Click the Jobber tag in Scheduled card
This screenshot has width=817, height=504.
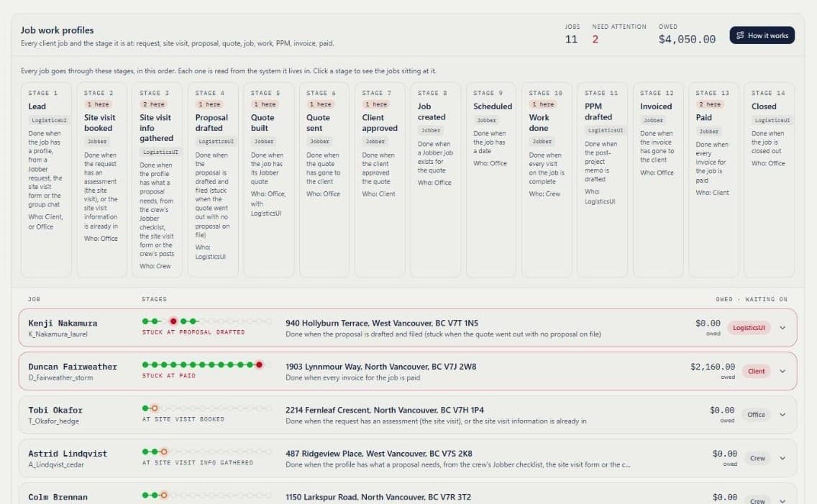click(x=486, y=120)
